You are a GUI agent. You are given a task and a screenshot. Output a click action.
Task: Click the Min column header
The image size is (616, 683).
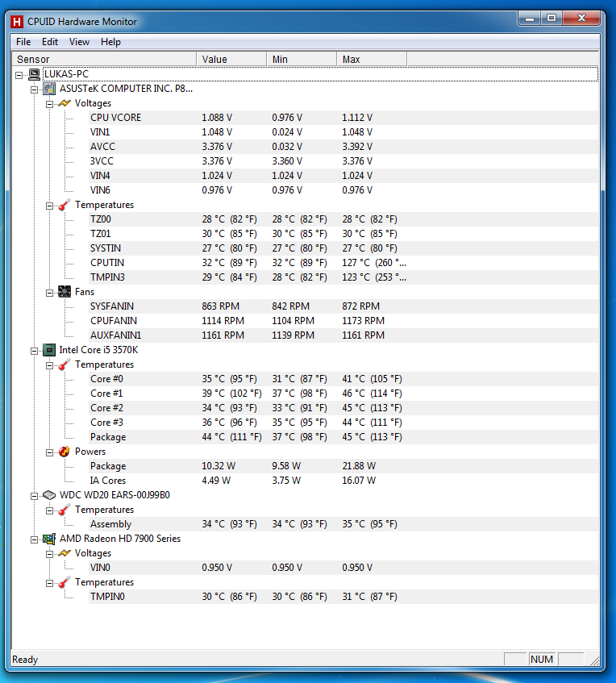coord(302,59)
